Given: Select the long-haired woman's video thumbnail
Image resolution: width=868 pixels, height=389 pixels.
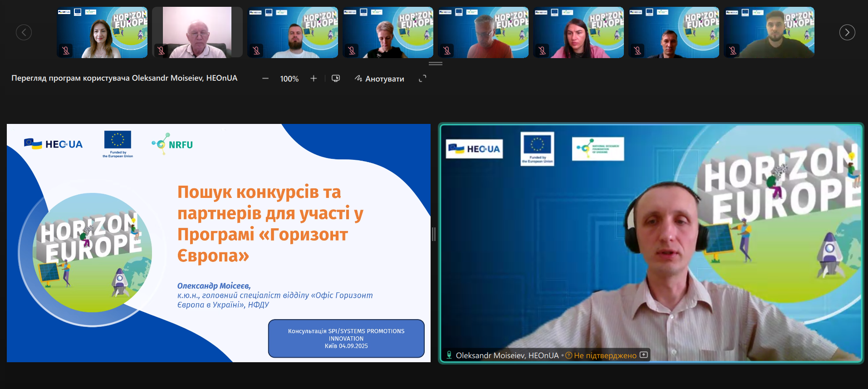Looking at the screenshot, I should pos(102,32).
